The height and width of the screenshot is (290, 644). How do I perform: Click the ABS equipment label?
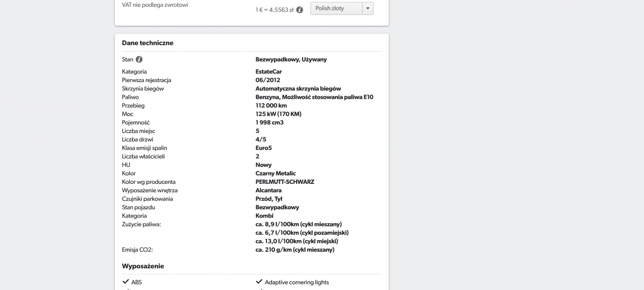pyautogui.click(x=136, y=282)
